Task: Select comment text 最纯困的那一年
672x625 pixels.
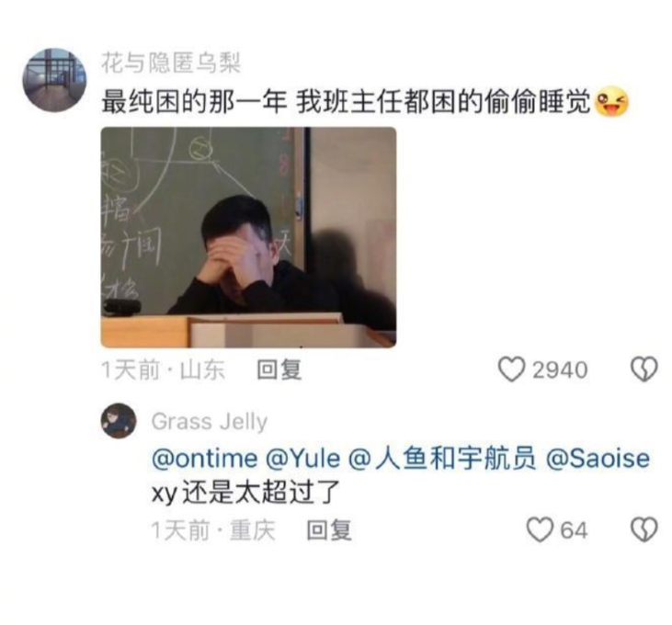Action: (x=194, y=102)
